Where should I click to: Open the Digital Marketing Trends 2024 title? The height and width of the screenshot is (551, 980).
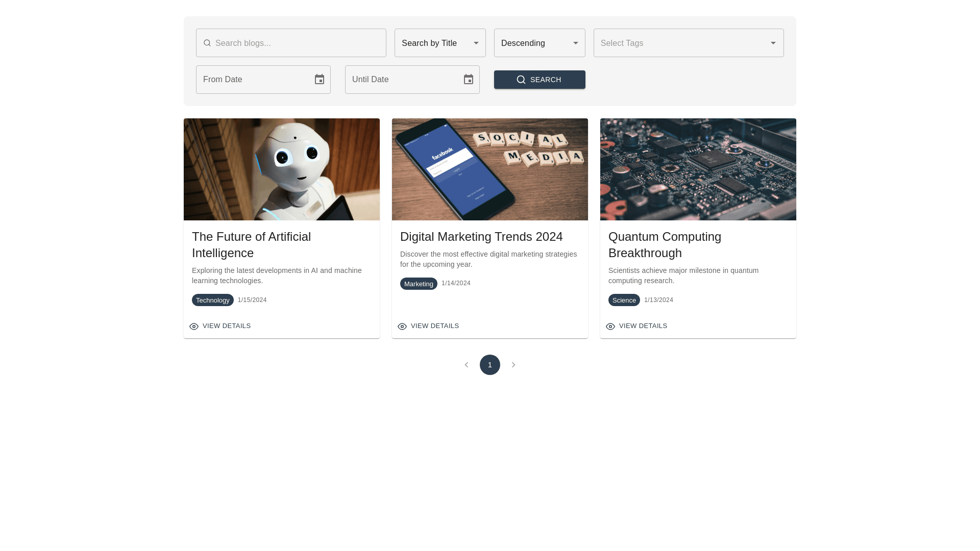[x=481, y=237]
